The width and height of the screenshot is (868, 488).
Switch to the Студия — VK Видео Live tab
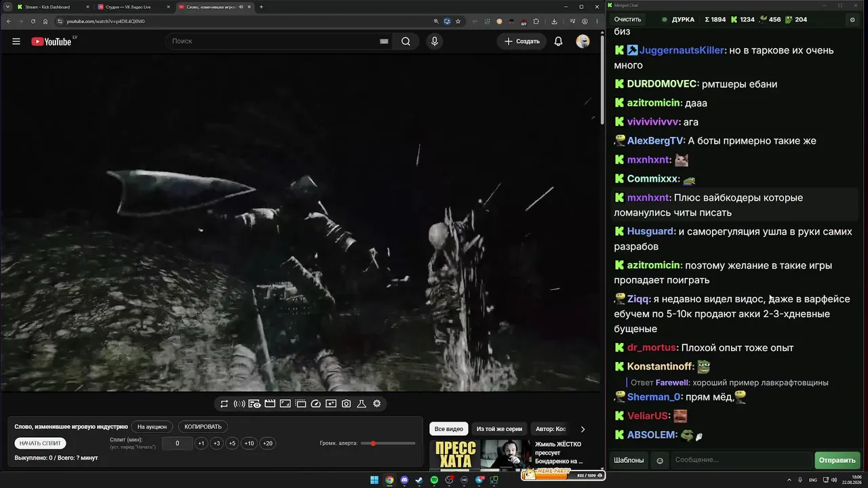click(x=134, y=7)
